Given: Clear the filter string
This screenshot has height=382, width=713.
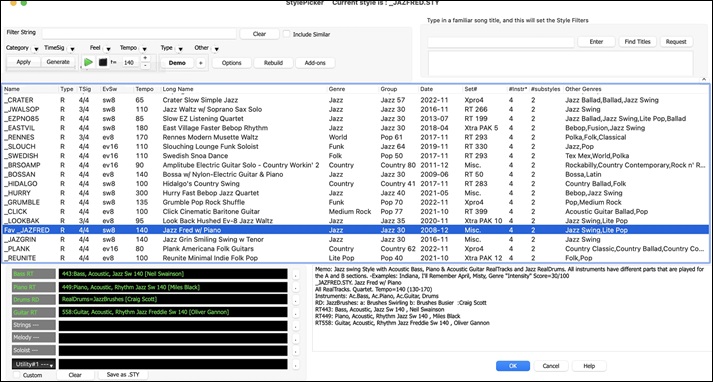Looking at the screenshot, I should tap(259, 34).
